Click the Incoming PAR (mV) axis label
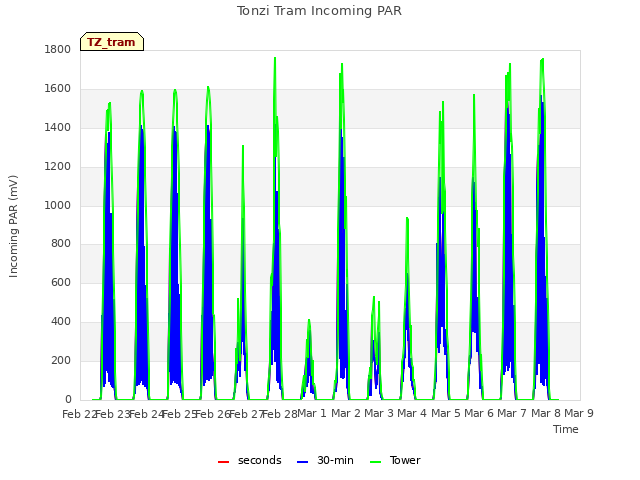640x480 pixels. point(13,227)
